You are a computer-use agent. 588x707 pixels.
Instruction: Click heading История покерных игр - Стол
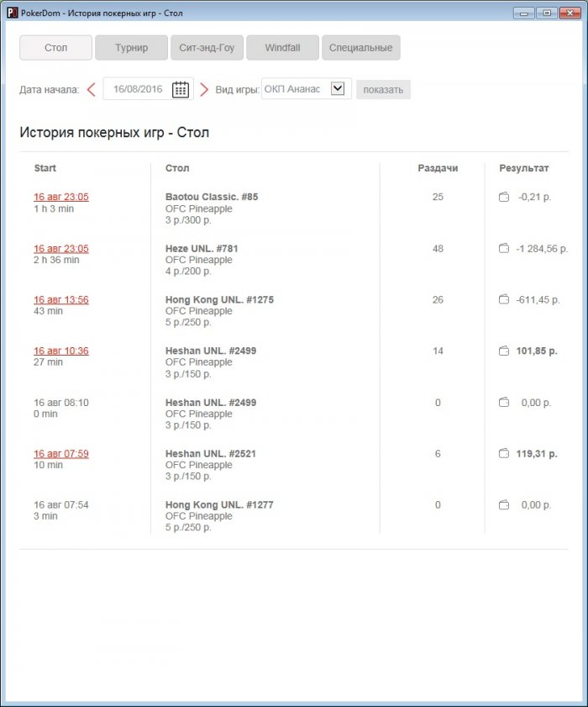point(114,133)
